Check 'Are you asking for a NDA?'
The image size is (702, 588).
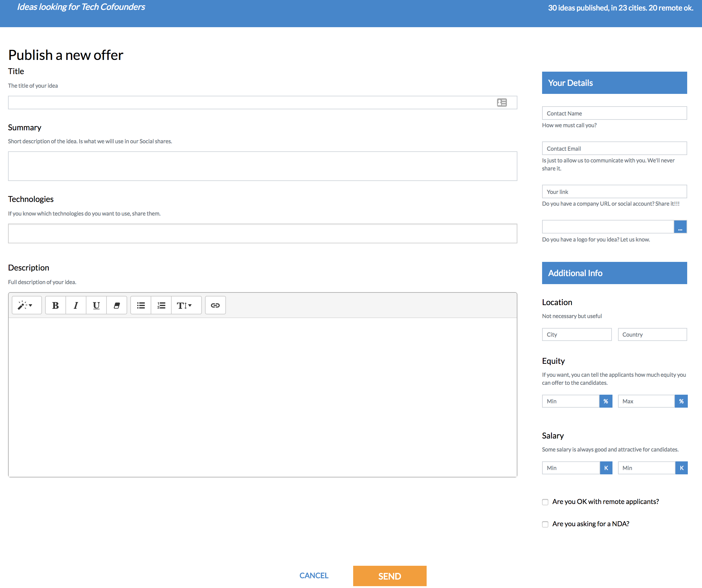pyautogui.click(x=545, y=524)
